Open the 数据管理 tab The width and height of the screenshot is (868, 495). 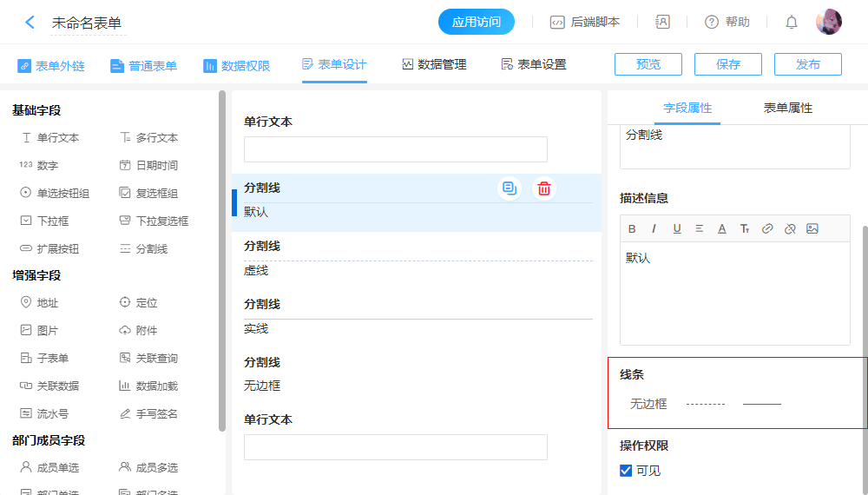434,65
